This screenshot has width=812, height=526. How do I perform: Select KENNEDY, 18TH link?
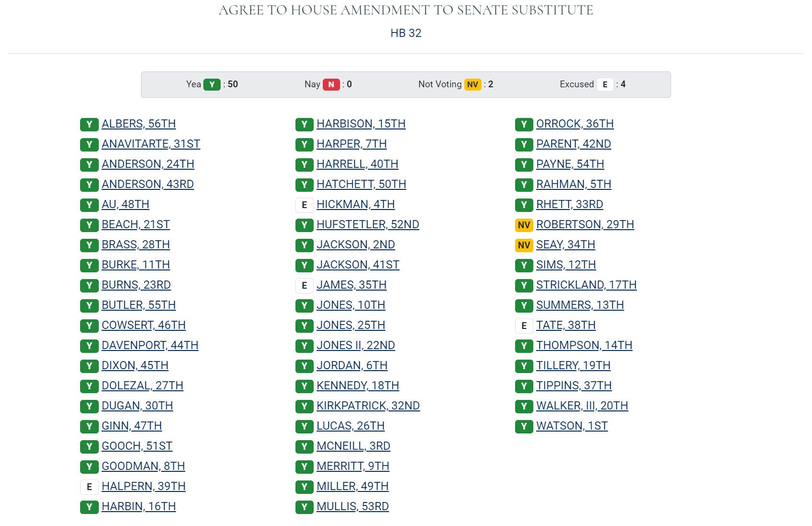[x=358, y=386]
